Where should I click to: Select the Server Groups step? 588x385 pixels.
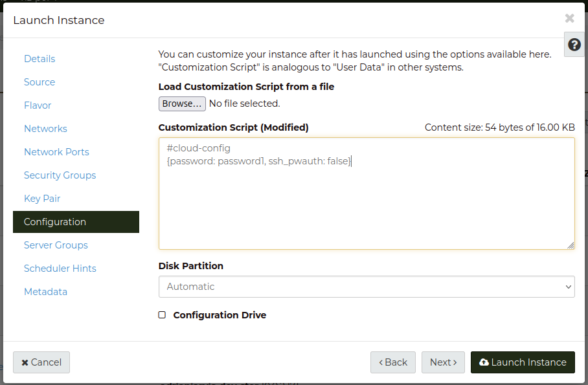point(56,245)
